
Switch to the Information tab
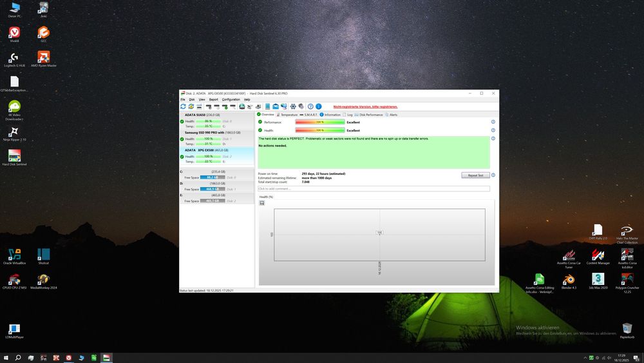[330, 115]
